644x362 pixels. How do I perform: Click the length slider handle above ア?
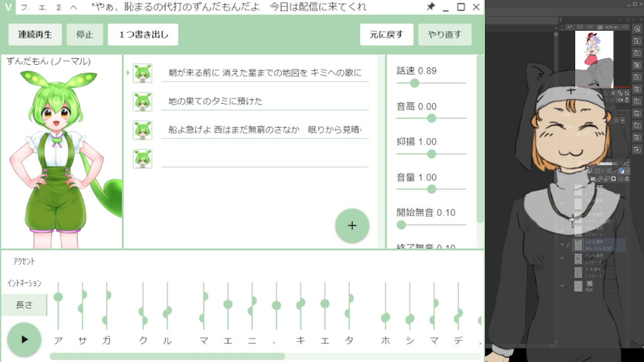point(58,297)
